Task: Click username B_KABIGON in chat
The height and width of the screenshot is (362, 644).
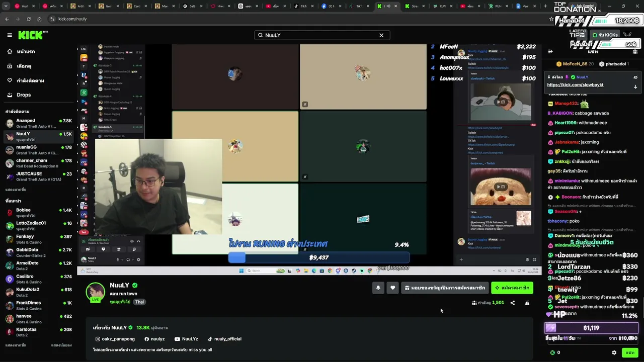Action: point(560,113)
